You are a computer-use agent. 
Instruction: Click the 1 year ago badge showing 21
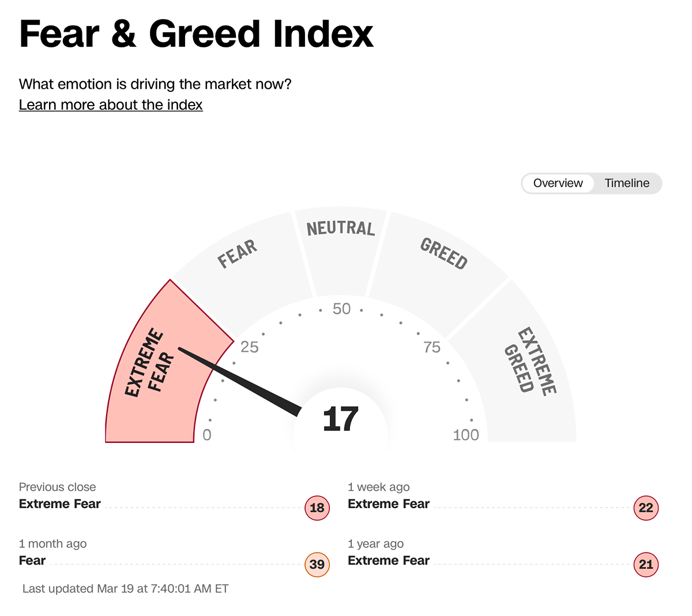(x=646, y=565)
